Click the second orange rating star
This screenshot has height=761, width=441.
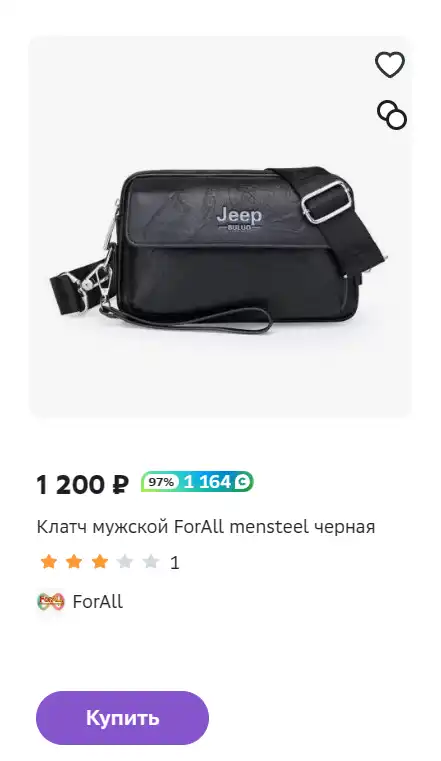[74, 562]
